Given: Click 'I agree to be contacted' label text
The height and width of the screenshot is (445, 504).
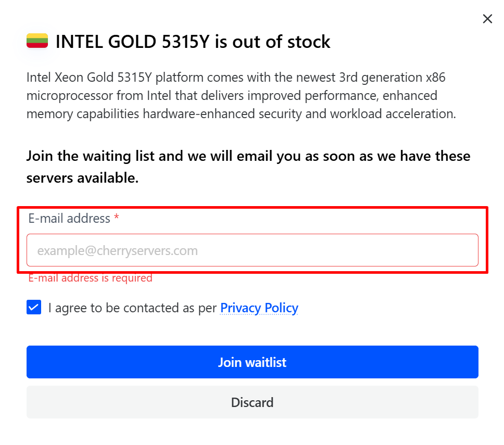Looking at the screenshot, I should (132, 308).
